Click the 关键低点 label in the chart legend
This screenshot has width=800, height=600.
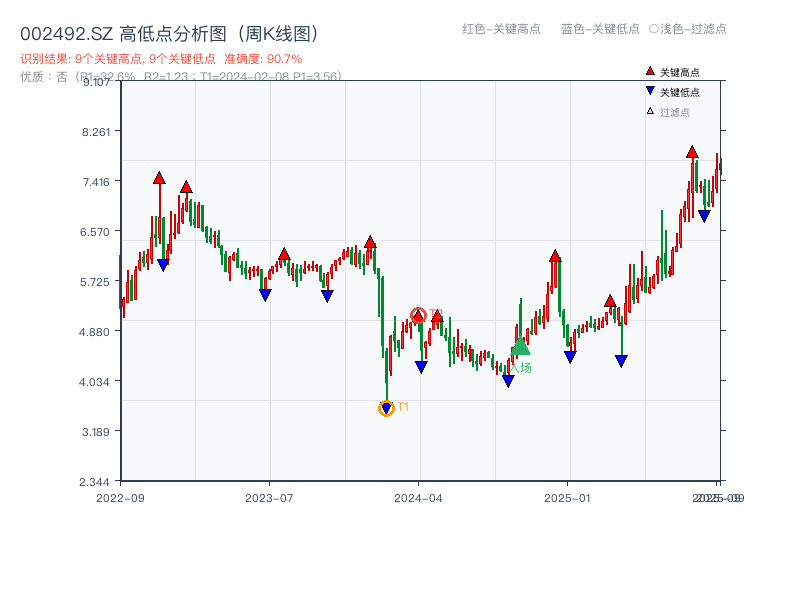(680, 92)
